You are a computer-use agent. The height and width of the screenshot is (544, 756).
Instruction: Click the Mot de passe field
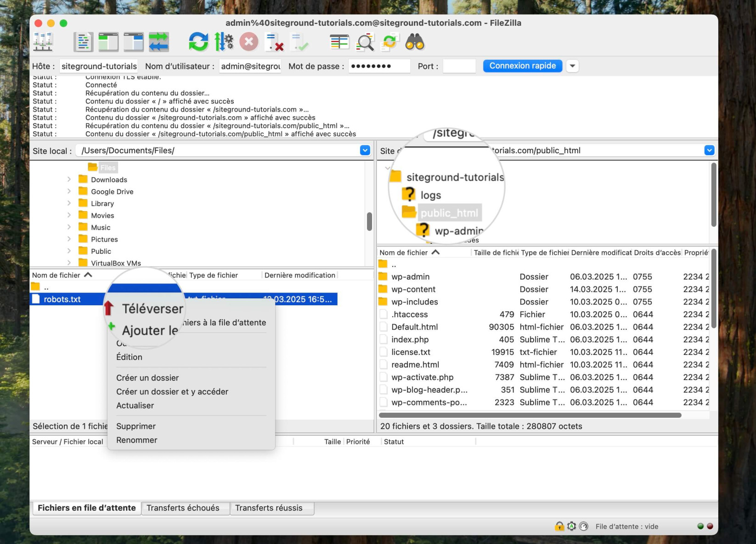click(x=379, y=66)
